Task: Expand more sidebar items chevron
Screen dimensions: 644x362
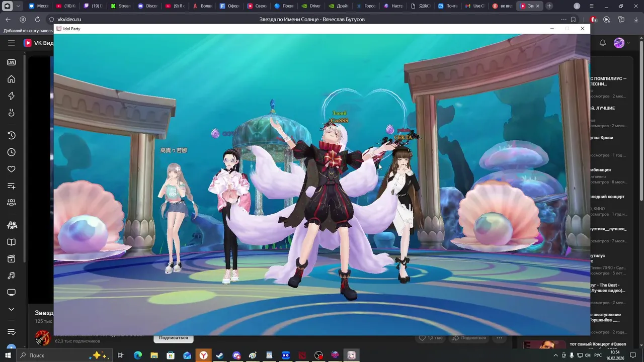Action: pyautogui.click(x=11, y=309)
